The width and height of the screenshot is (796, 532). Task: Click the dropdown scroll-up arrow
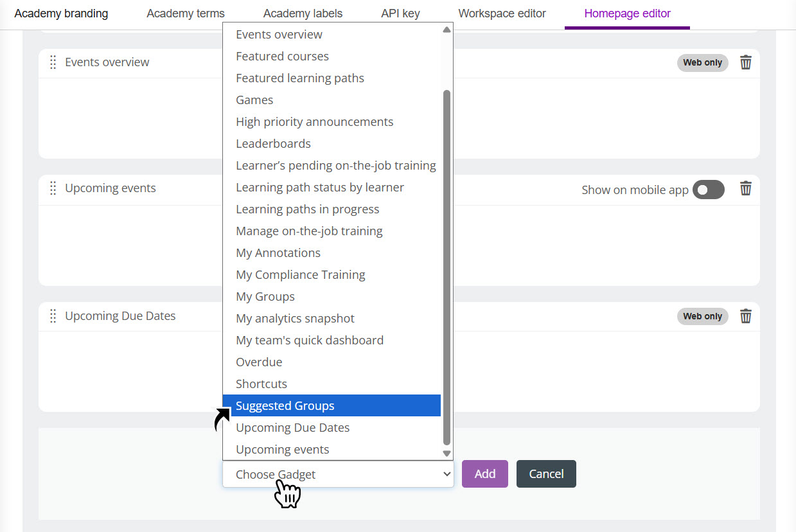(447, 29)
